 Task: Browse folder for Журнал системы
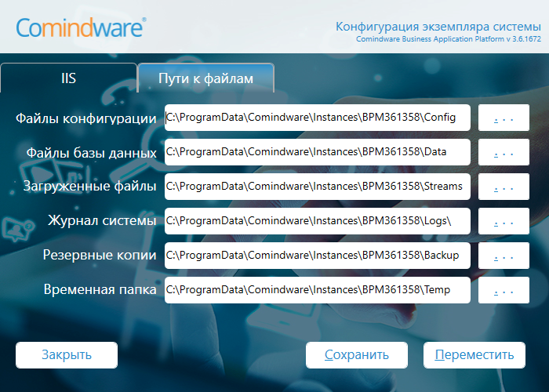click(504, 221)
